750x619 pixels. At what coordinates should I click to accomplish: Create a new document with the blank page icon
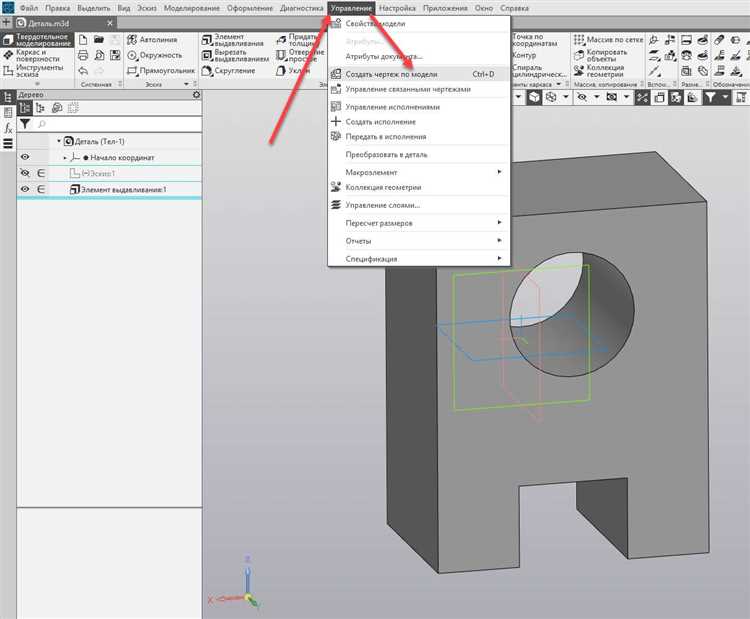pos(83,40)
